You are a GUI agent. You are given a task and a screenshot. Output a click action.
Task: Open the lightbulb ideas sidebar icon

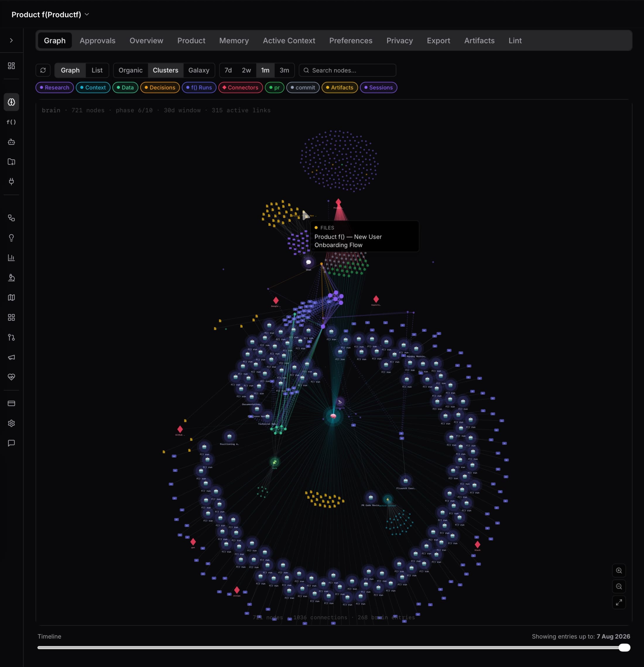(x=11, y=238)
